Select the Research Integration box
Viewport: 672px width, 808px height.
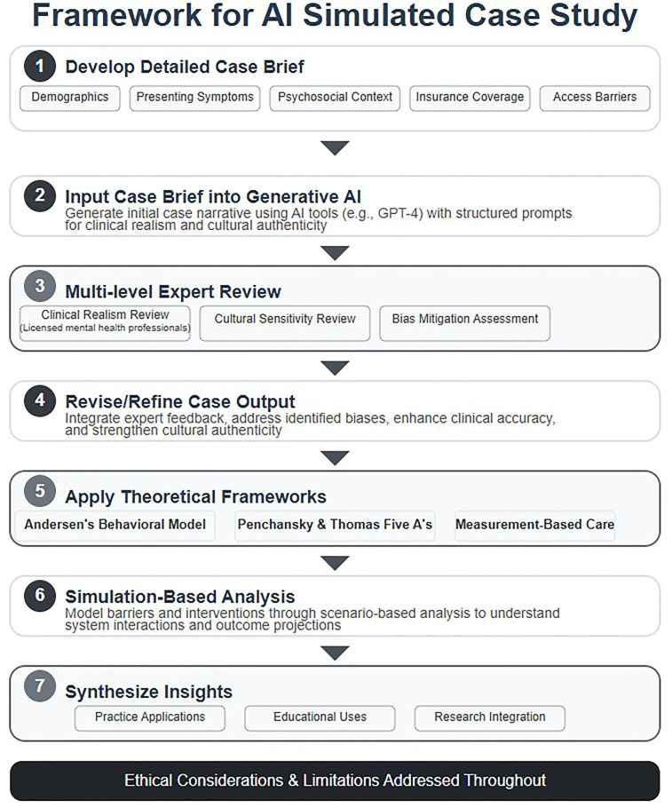coord(490,717)
